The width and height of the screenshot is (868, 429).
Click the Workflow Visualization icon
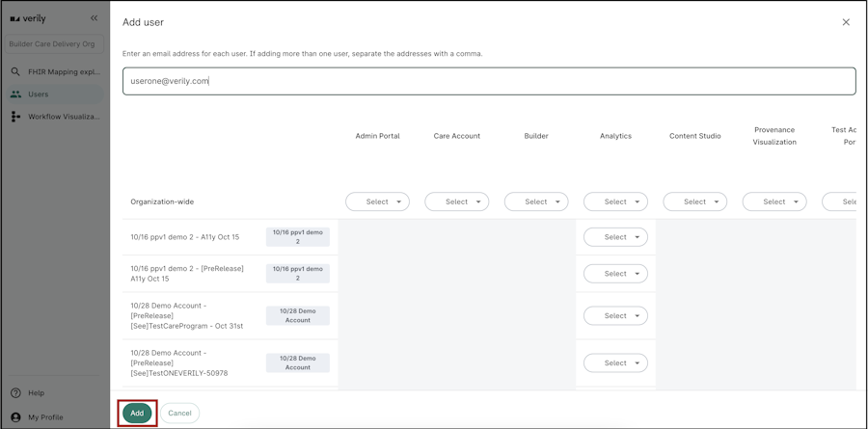click(x=15, y=117)
